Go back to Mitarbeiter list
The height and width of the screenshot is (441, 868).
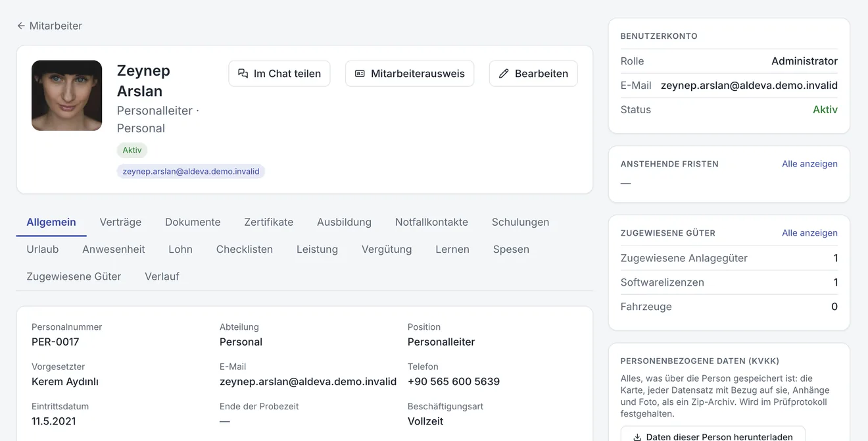coord(49,26)
